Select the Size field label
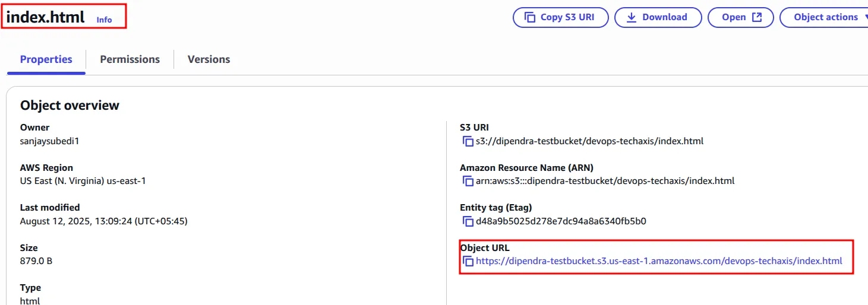The image size is (868, 305). (29, 248)
